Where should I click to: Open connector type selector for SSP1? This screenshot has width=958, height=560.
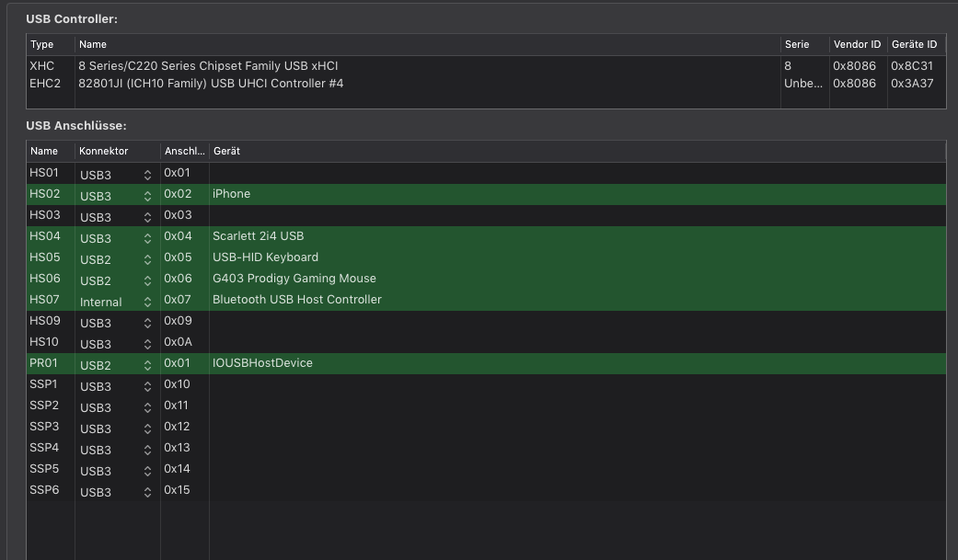pos(147,385)
